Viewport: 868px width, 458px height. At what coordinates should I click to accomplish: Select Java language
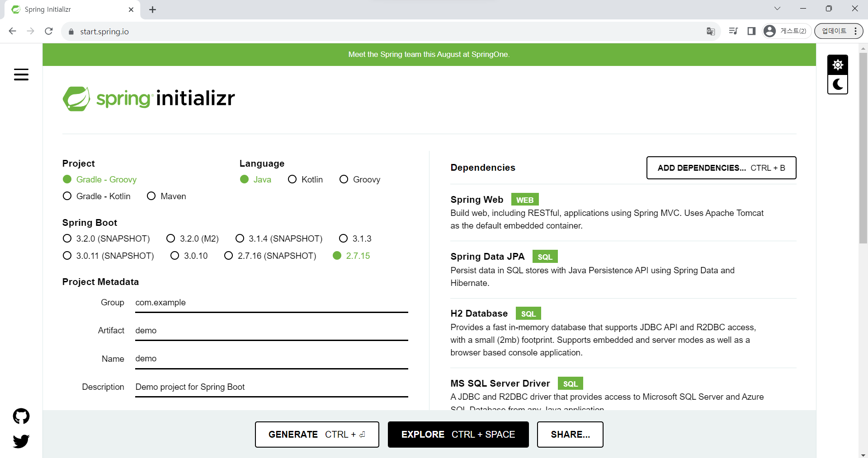pyautogui.click(x=255, y=179)
